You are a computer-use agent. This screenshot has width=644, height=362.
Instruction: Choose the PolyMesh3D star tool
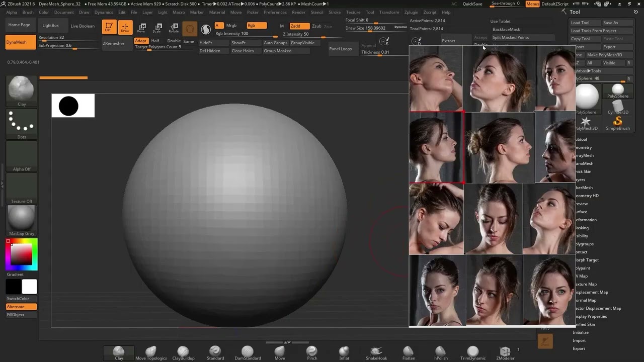coord(586,123)
